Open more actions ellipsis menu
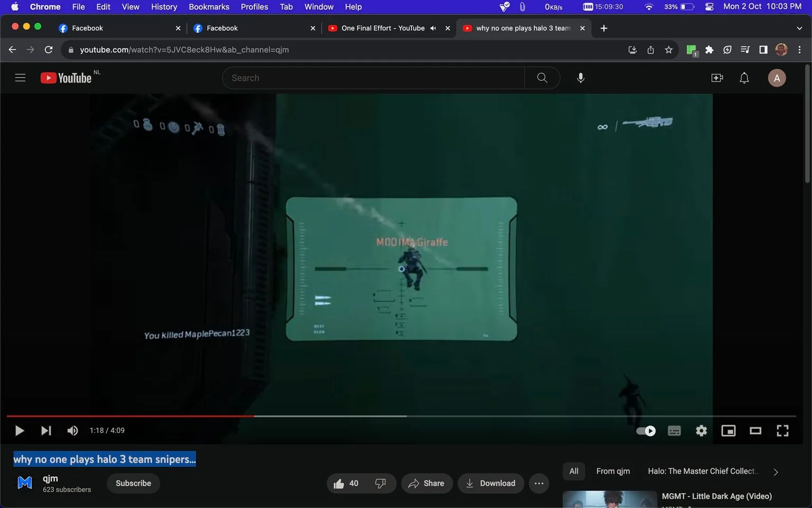812x508 pixels. [539, 483]
